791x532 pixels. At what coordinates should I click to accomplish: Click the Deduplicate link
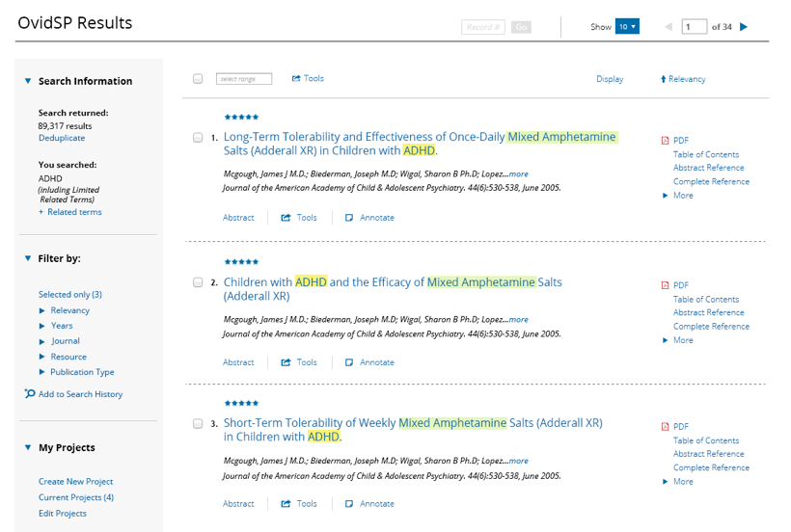pos(62,139)
